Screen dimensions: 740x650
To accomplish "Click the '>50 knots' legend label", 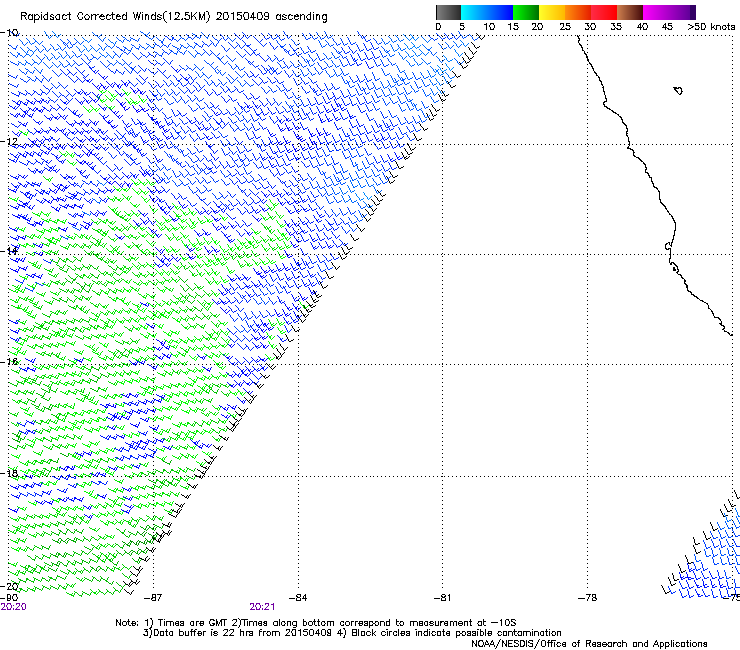I will pos(711,27).
